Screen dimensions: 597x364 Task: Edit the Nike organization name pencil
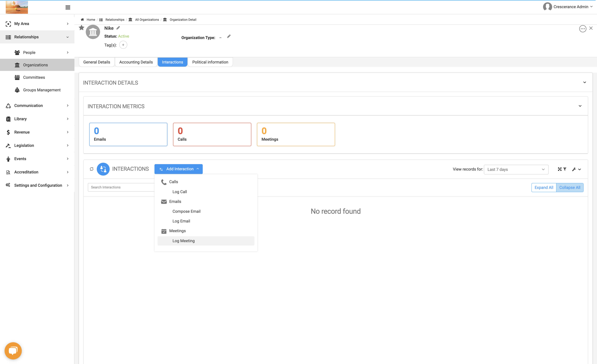coord(118,28)
